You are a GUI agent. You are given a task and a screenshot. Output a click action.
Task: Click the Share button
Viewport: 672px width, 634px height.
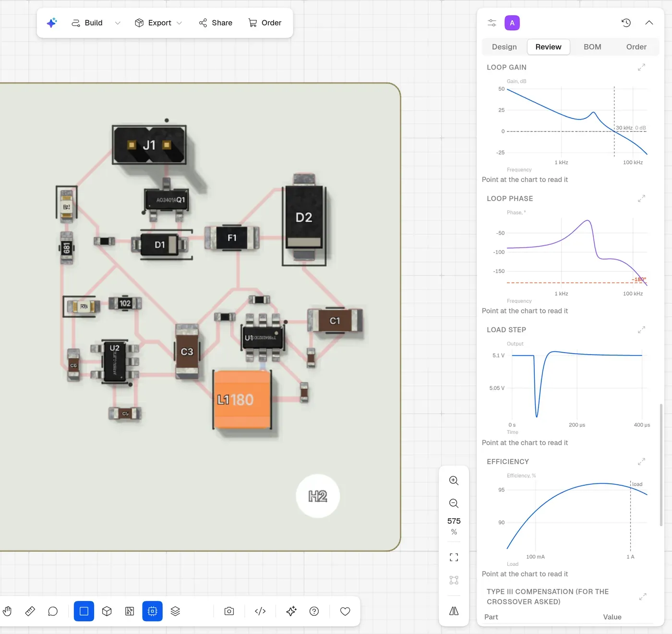point(216,23)
